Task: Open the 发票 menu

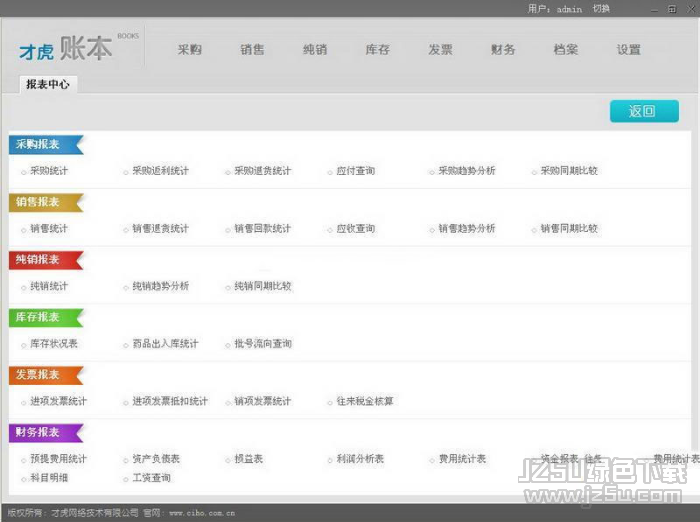Action: (x=440, y=50)
